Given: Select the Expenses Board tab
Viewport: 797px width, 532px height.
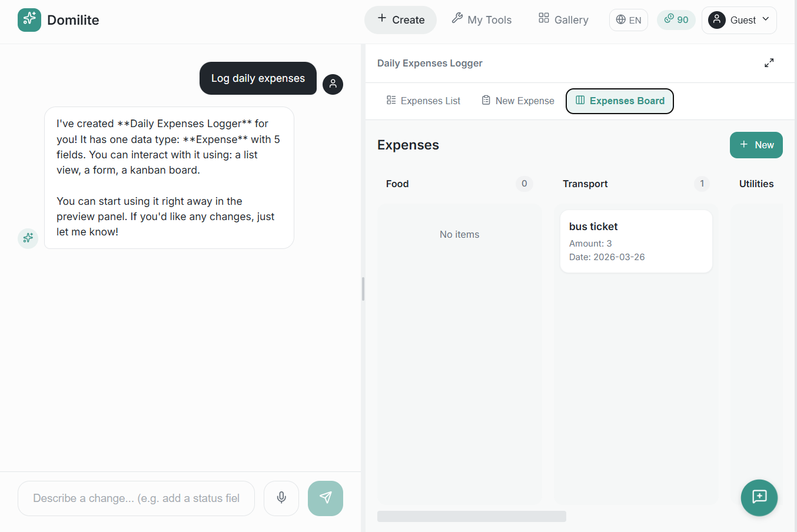Looking at the screenshot, I should pos(619,101).
